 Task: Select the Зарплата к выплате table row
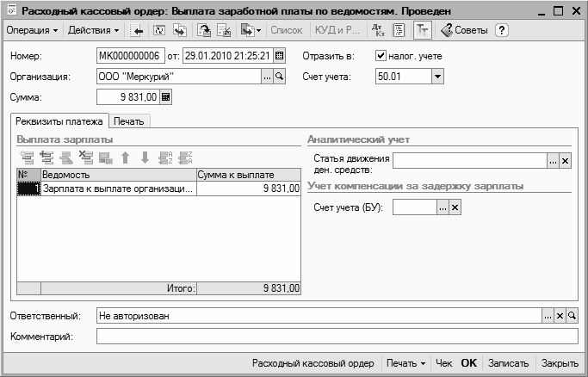pyautogui.click(x=119, y=189)
